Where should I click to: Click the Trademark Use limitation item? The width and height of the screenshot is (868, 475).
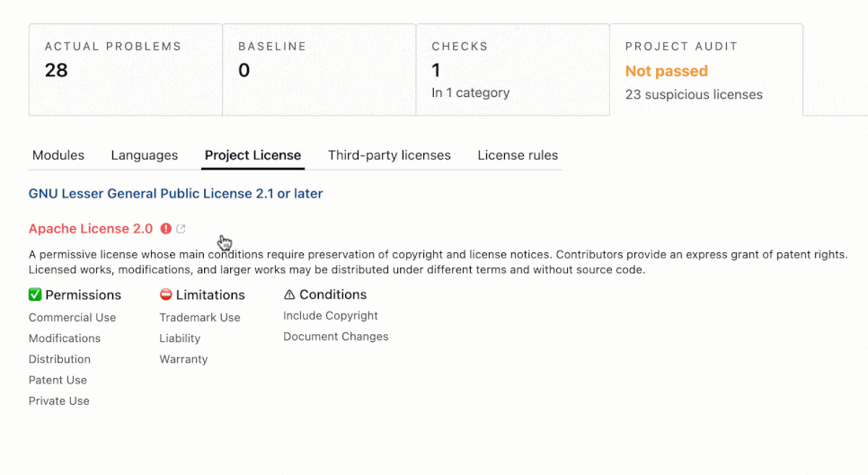tap(199, 317)
